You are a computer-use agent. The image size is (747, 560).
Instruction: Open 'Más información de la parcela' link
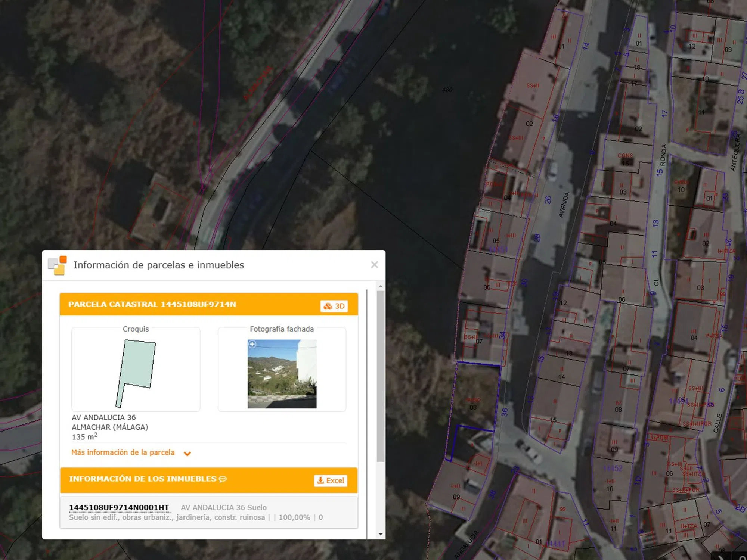[x=123, y=452]
